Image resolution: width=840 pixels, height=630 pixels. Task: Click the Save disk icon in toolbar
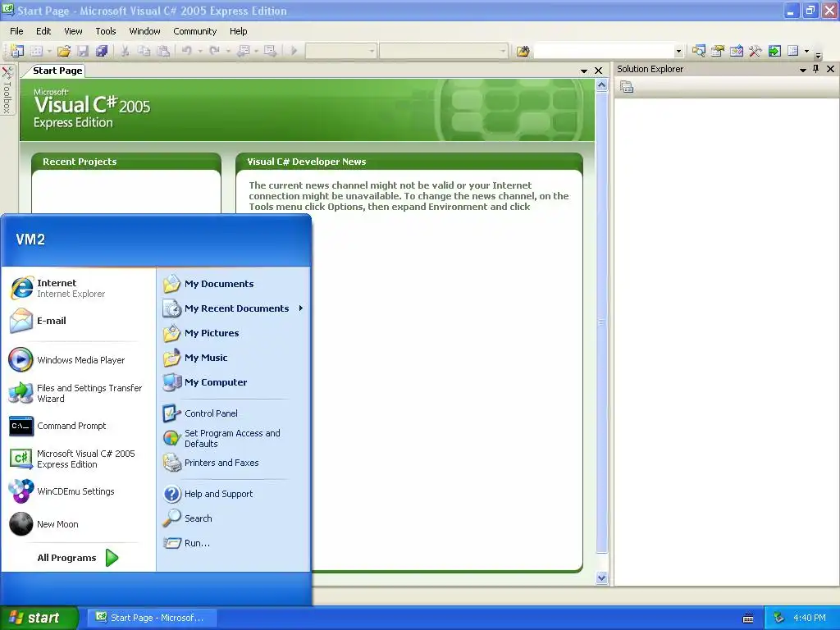[83, 51]
